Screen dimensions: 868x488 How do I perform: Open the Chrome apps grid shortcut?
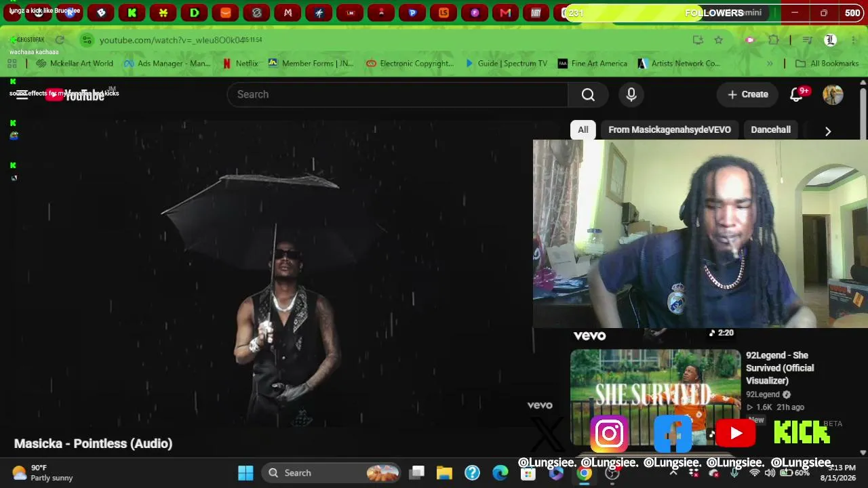coord(12,64)
